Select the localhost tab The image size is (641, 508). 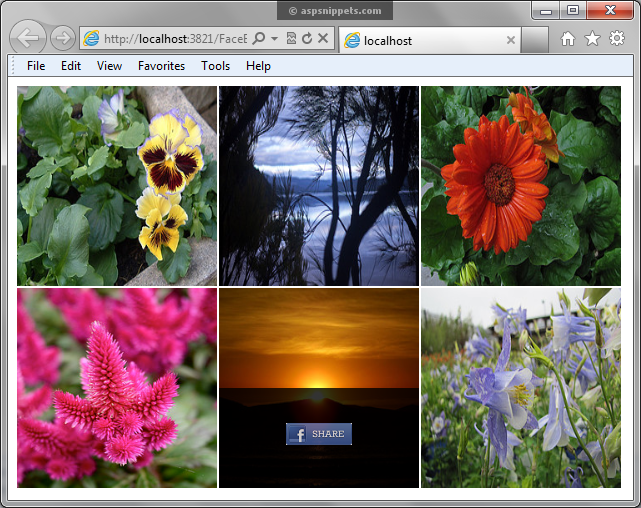(429, 40)
